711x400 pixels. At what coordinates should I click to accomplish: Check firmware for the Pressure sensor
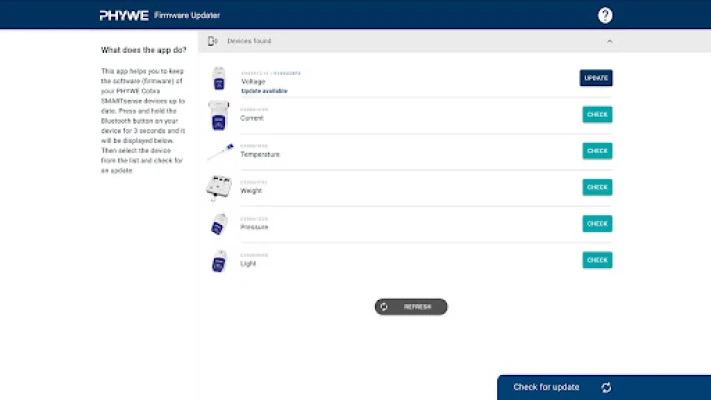point(597,224)
